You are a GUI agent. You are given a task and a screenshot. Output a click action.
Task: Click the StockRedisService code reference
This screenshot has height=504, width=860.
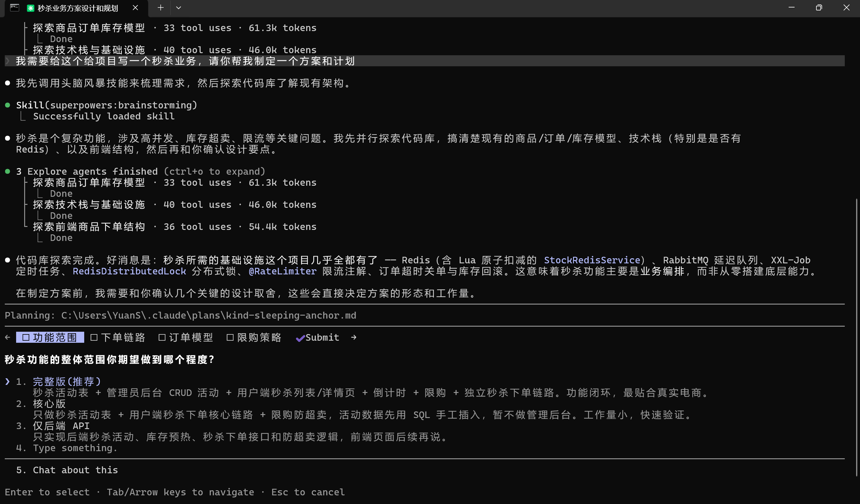592,260
